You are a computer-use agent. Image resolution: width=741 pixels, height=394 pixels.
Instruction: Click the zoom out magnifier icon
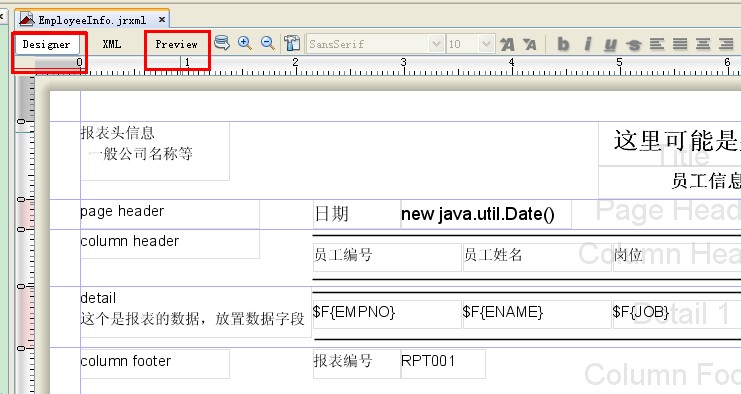click(267, 43)
